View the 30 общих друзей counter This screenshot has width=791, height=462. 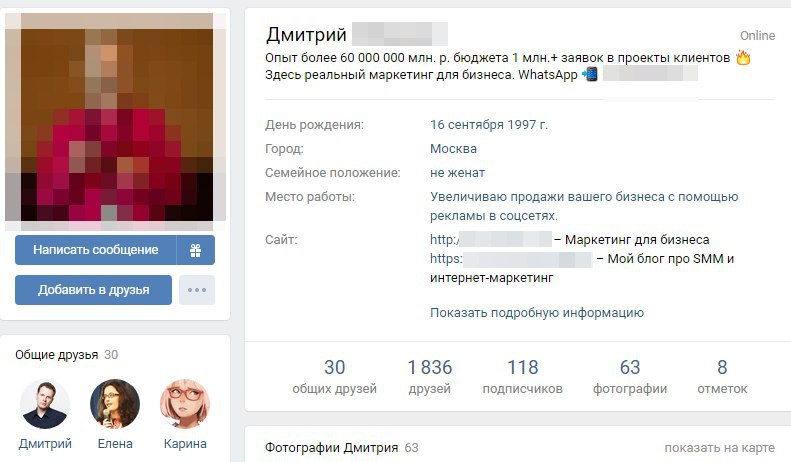(x=334, y=376)
